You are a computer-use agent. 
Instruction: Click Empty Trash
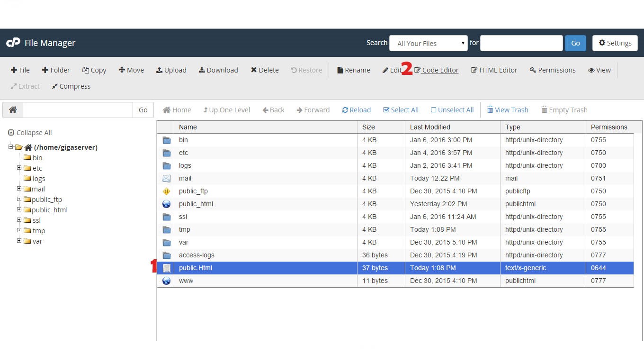point(564,110)
